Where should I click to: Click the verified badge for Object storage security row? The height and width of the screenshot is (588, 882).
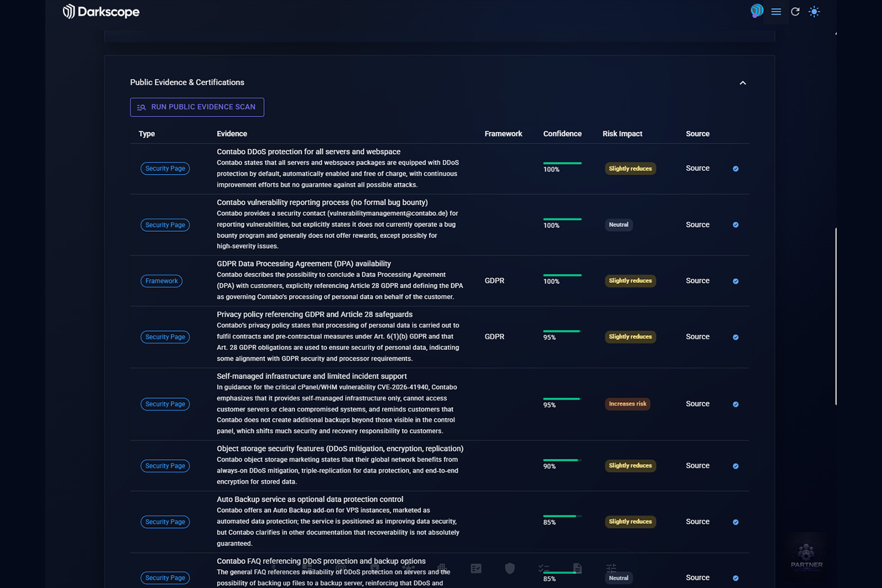pos(736,466)
